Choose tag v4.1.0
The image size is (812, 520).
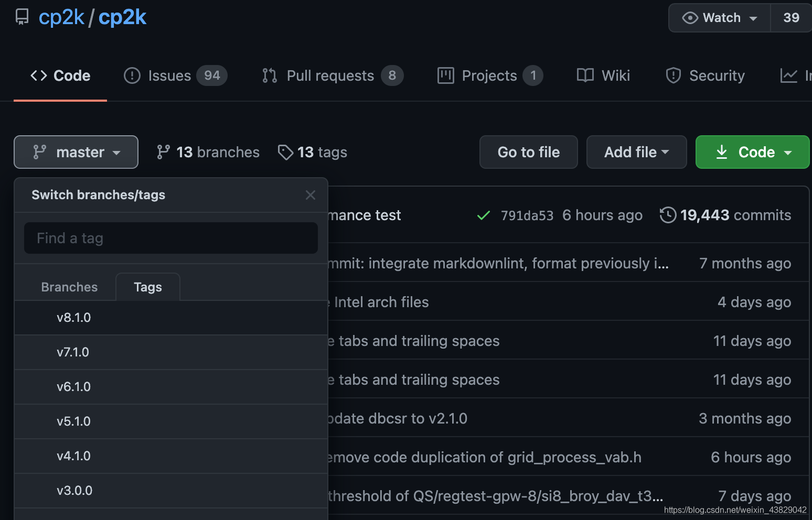pyautogui.click(x=171, y=456)
